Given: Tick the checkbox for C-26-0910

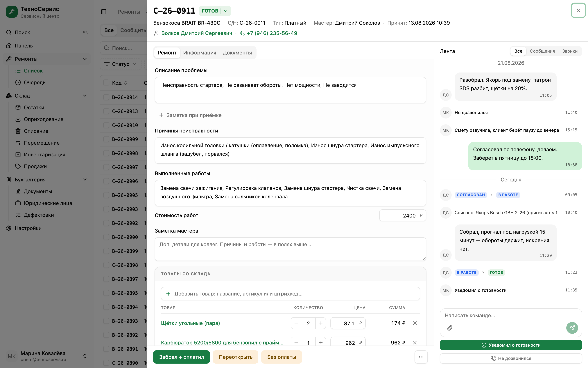Looking at the screenshot, I should 106,125.
